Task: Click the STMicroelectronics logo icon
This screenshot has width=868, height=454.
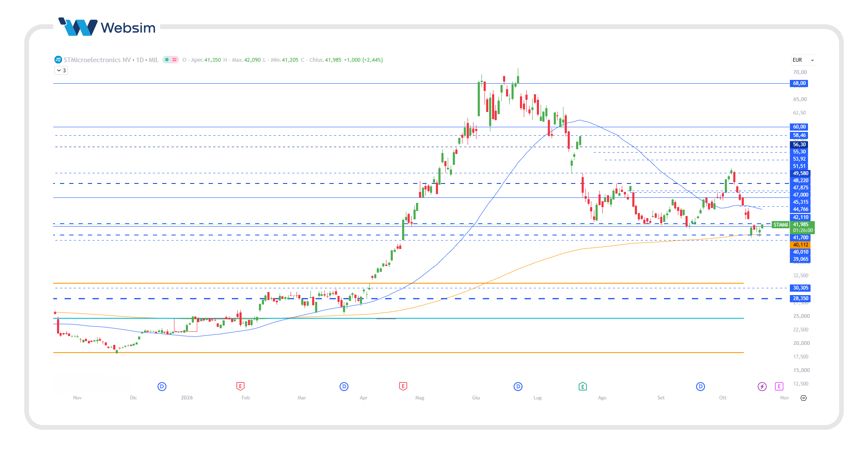Action: click(x=58, y=60)
